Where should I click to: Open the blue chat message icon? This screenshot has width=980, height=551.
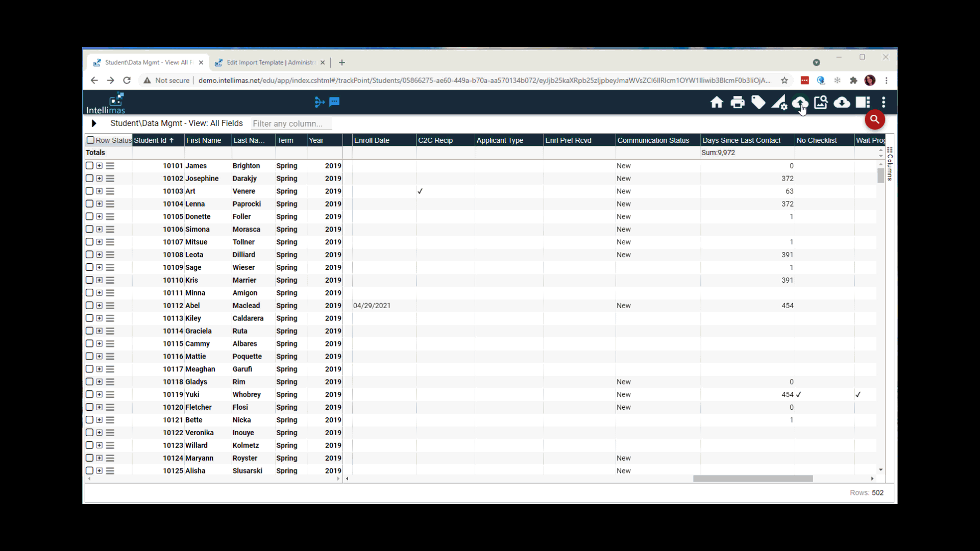334,102
